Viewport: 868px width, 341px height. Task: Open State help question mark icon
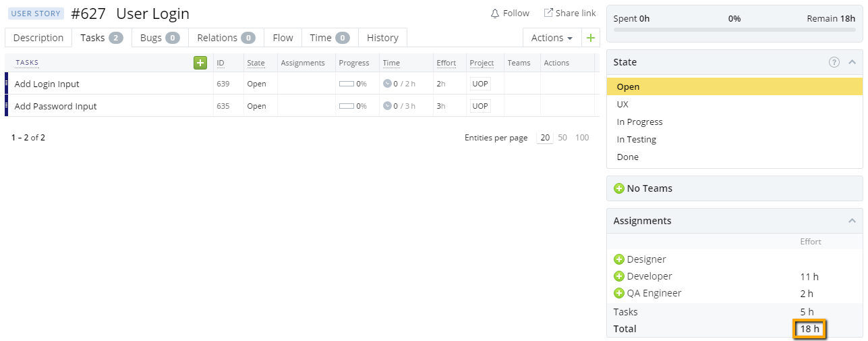coord(834,62)
